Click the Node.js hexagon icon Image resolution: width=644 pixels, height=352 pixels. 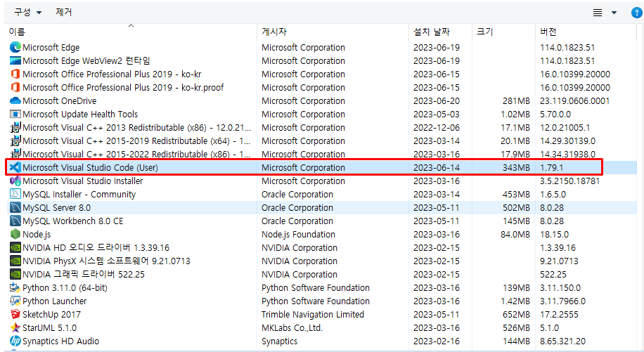pyautogui.click(x=15, y=234)
